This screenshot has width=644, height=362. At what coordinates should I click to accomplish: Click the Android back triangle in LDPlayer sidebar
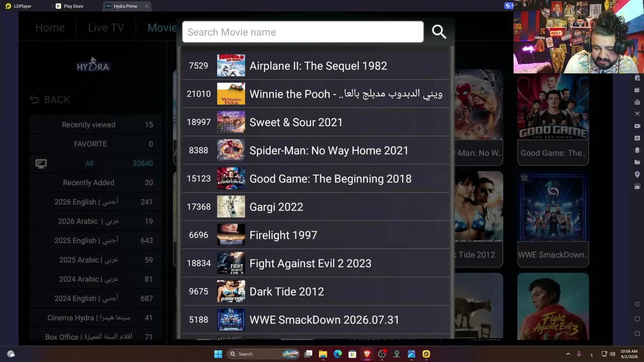click(x=637, y=304)
